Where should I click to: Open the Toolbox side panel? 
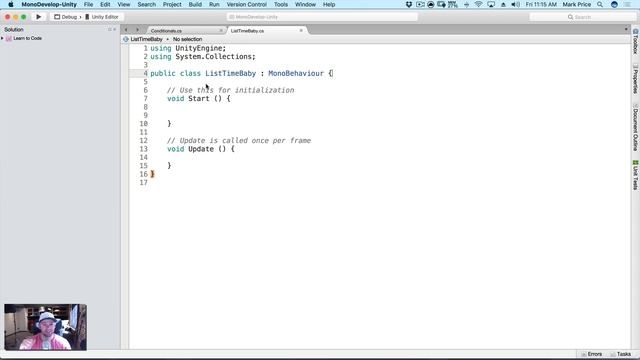[x=636, y=42]
